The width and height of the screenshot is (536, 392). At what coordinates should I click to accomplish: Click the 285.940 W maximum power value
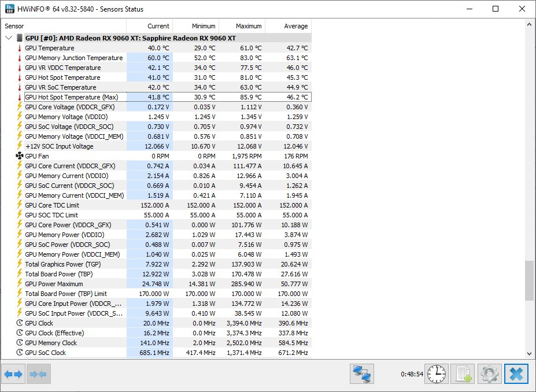(x=247, y=284)
